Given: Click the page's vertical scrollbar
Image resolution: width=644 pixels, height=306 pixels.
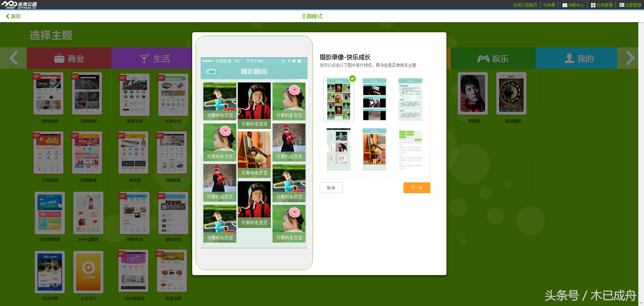Looking at the screenshot, I should point(641,164).
